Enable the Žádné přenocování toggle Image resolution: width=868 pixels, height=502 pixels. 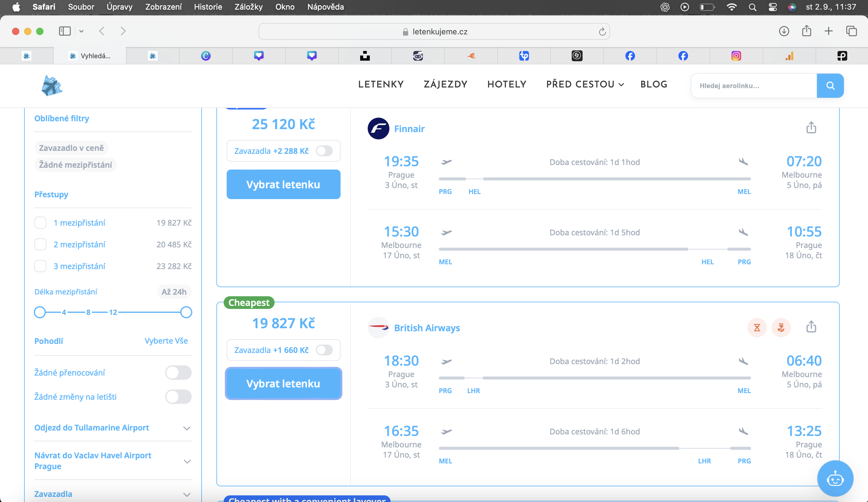(x=178, y=373)
